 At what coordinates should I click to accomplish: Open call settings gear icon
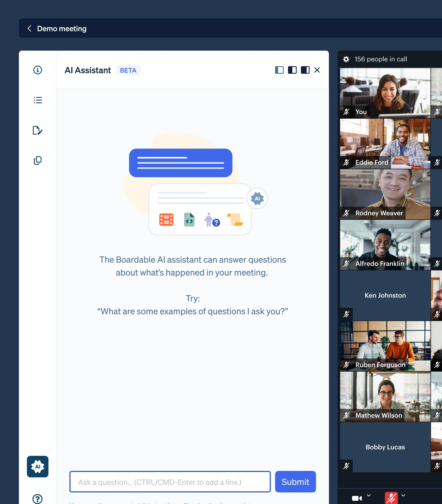(x=346, y=59)
